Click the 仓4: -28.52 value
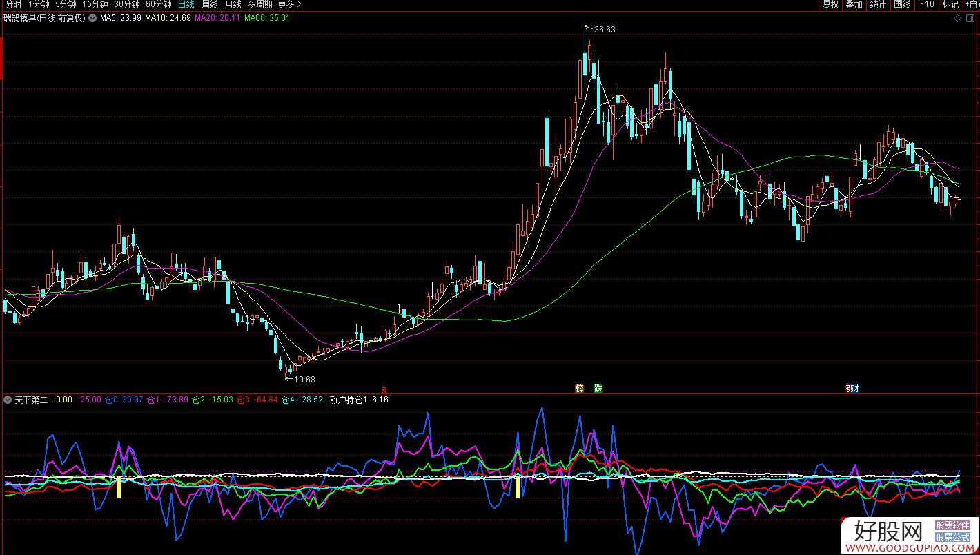The height and width of the screenshot is (555, 980). [x=302, y=399]
